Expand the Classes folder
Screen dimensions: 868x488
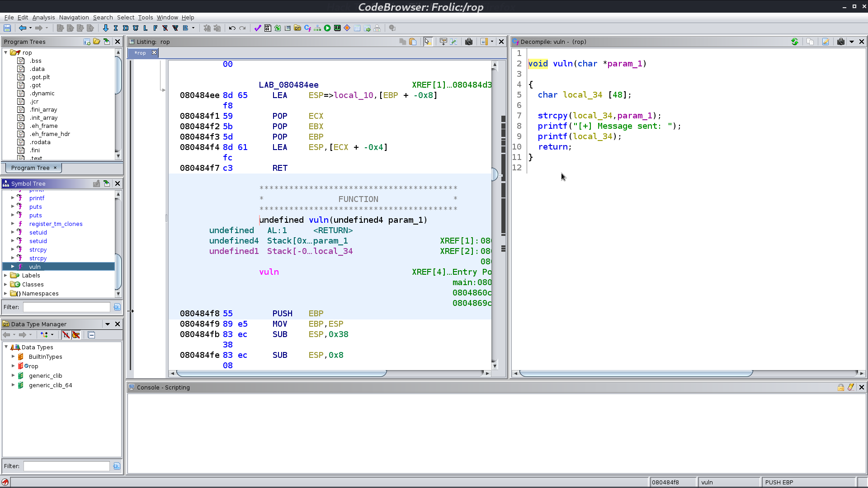tap(5, 284)
